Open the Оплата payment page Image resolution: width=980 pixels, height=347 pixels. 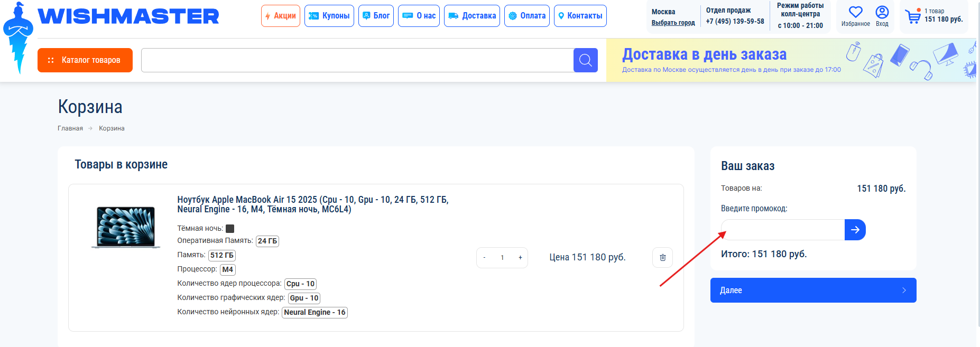[x=527, y=16]
